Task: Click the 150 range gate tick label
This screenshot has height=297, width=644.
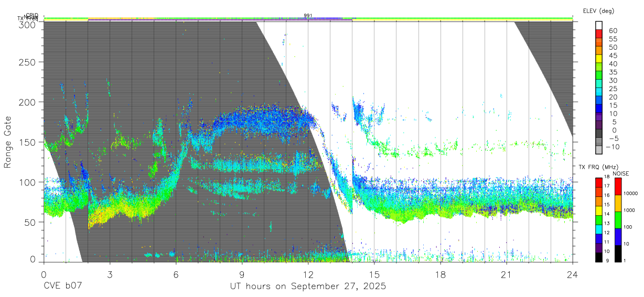Action: pos(28,142)
